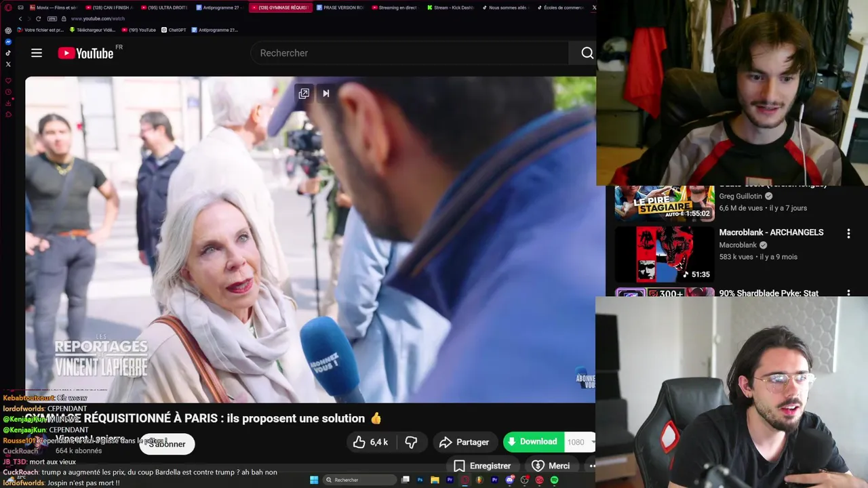
Task: Open X (Twitter) in the Opera sidebar
Action: (x=8, y=64)
